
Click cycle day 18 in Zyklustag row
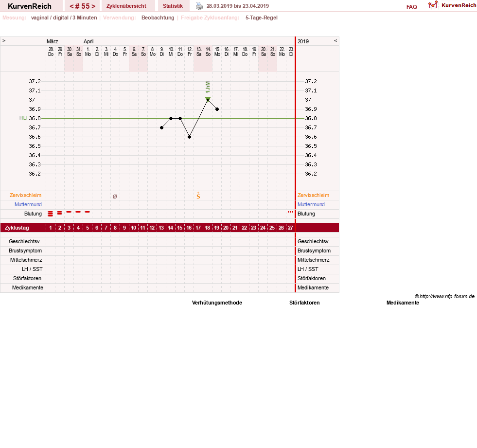(x=208, y=228)
